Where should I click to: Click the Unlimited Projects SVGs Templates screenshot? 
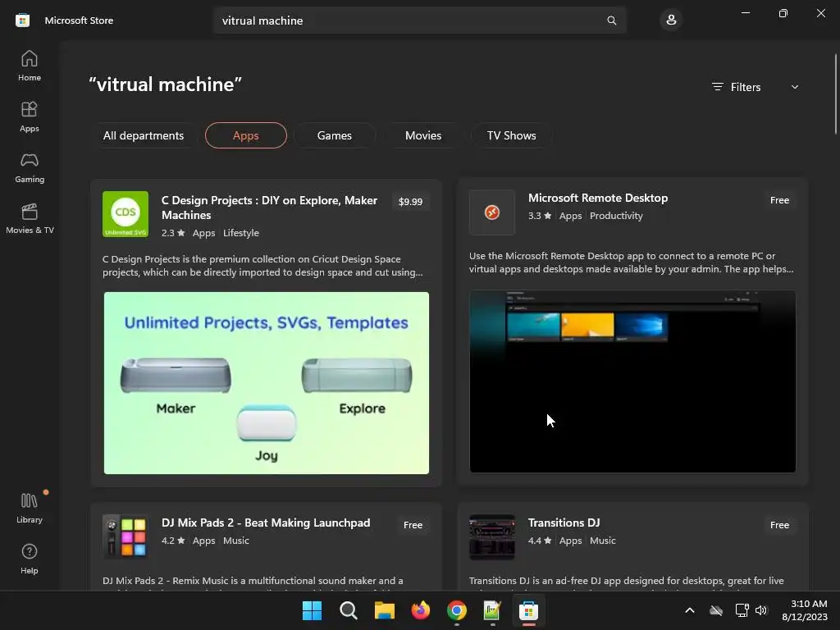(267, 383)
